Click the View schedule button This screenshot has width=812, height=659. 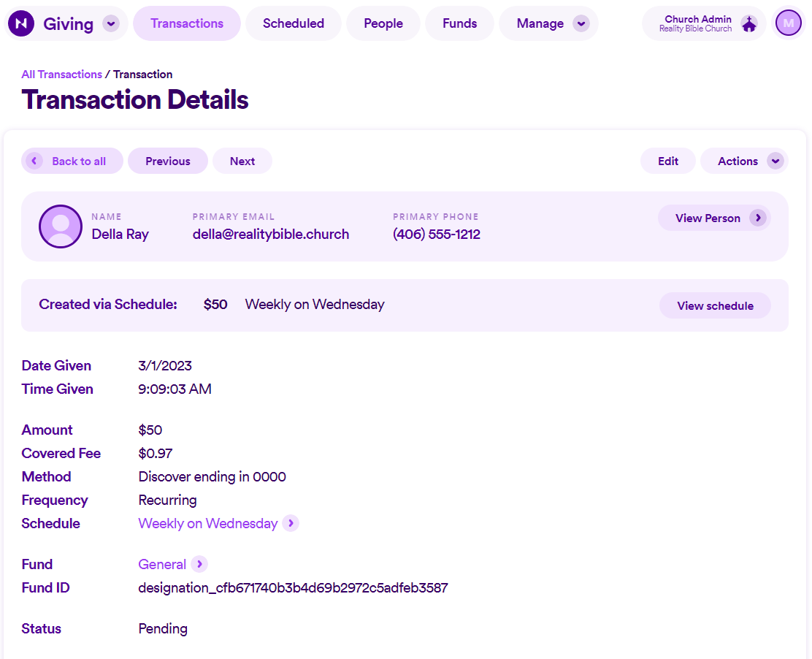click(x=715, y=305)
